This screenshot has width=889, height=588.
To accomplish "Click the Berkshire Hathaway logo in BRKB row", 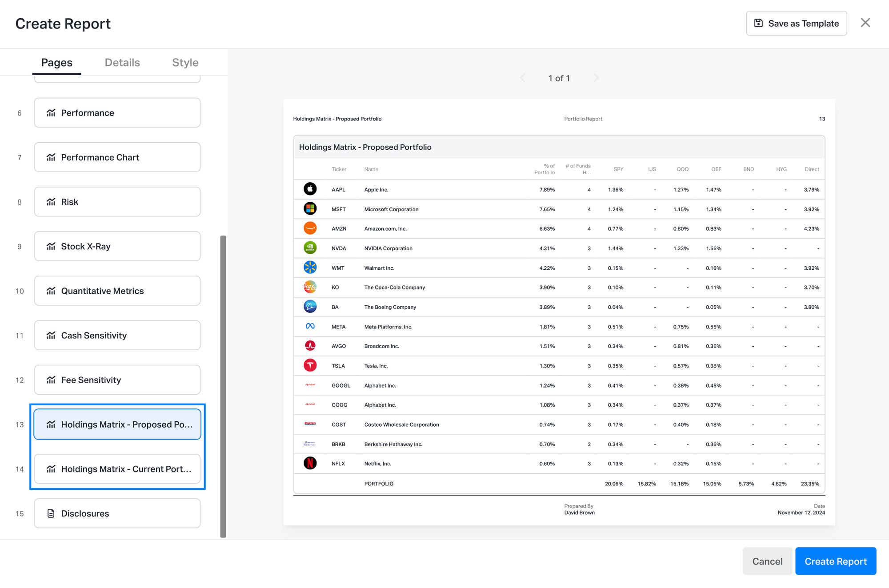I will point(310,444).
